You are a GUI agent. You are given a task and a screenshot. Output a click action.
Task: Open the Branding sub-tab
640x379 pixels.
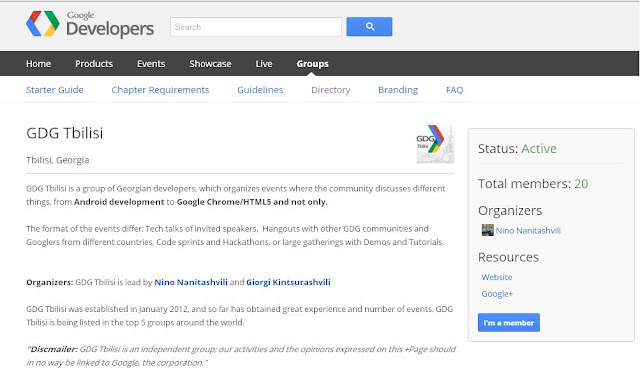(398, 90)
